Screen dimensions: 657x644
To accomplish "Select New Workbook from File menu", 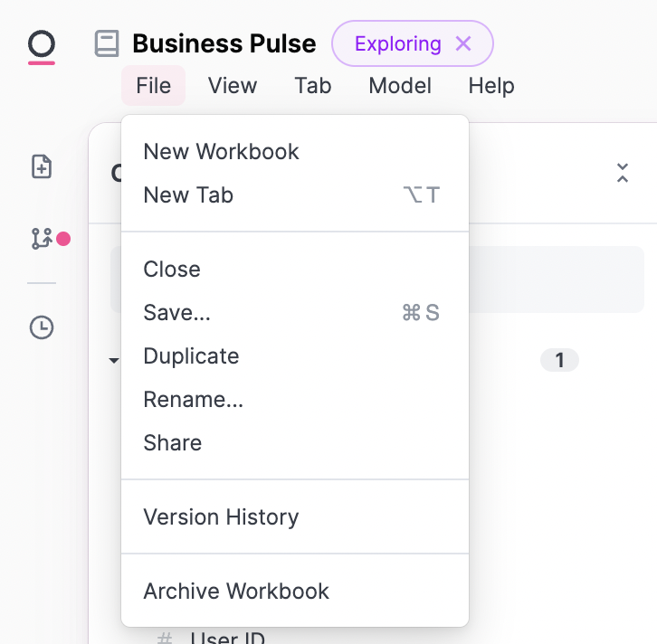I will pyautogui.click(x=222, y=151).
